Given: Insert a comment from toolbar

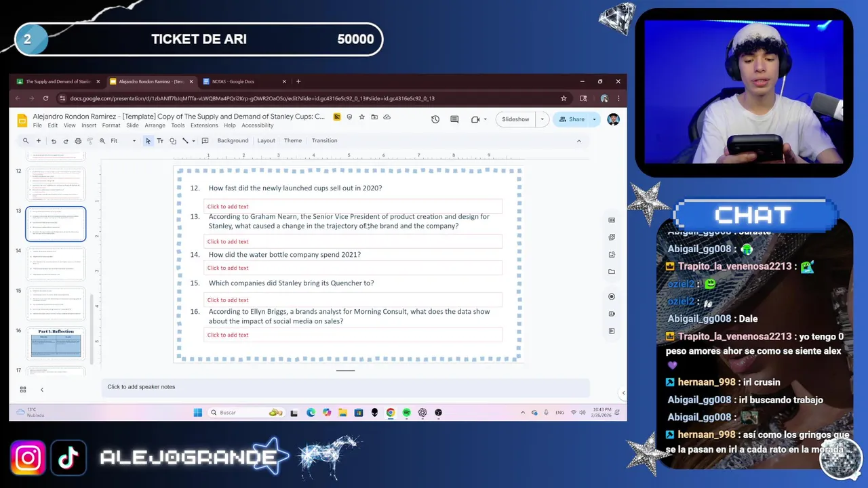Looking at the screenshot, I should [x=205, y=141].
